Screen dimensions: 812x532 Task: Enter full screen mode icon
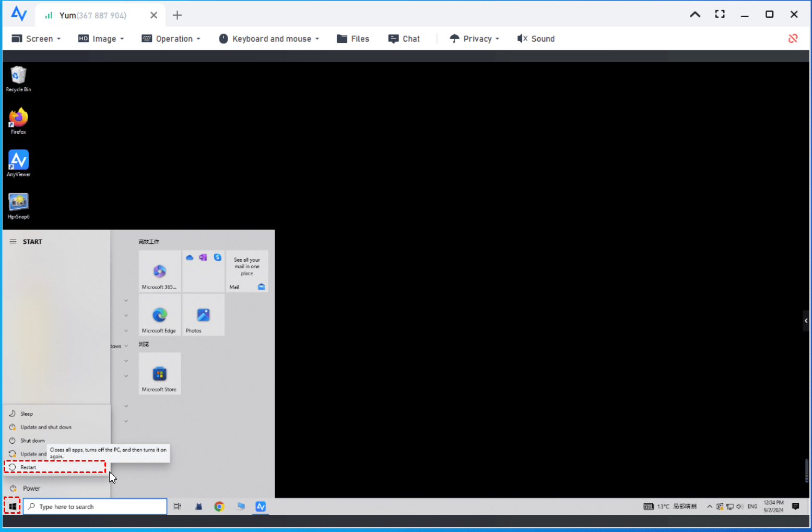720,14
